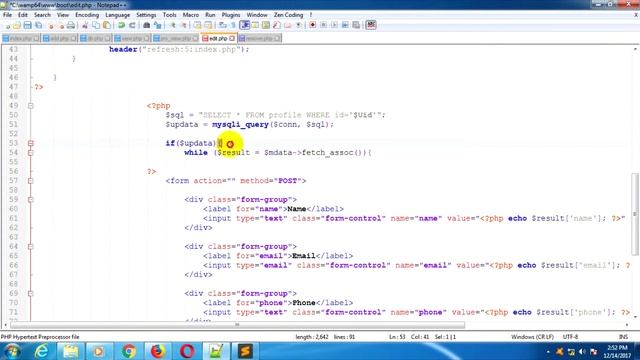Open Find with binoculars icon

click(x=147, y=25)
